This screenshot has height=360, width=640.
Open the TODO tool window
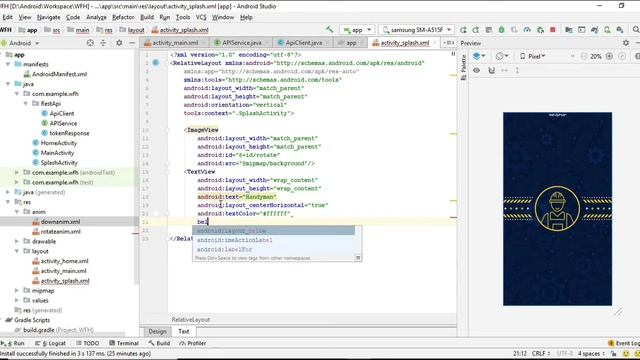(x=88, y=343)
